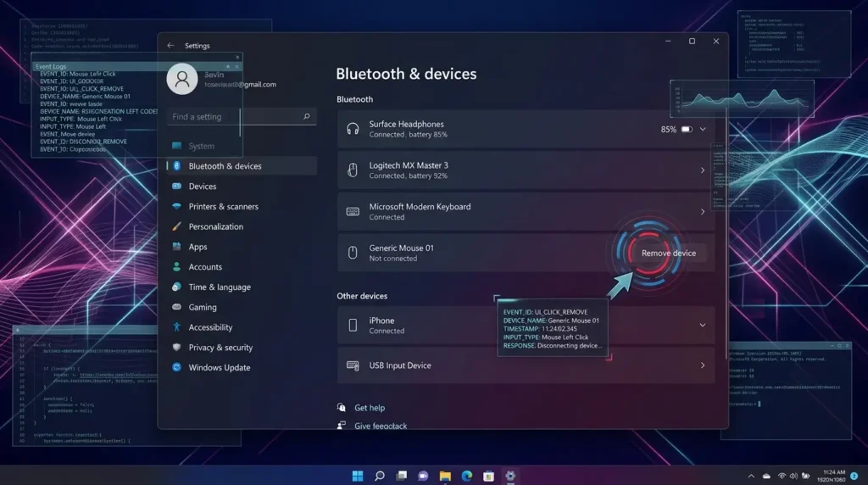Image resolution: width=868 pixels, height=485 pixels.
Task: Click the volume icon in system tray
Action: (793, 476)
